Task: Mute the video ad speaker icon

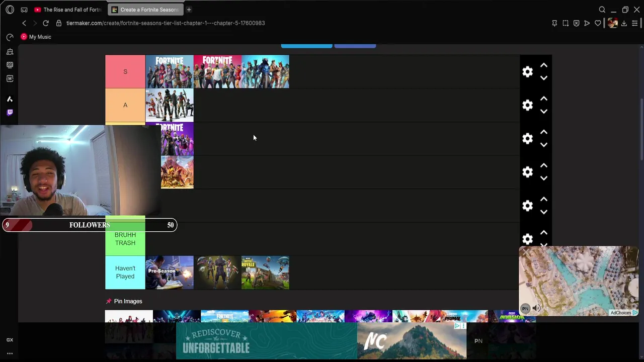Action: [x=536, y=308]
